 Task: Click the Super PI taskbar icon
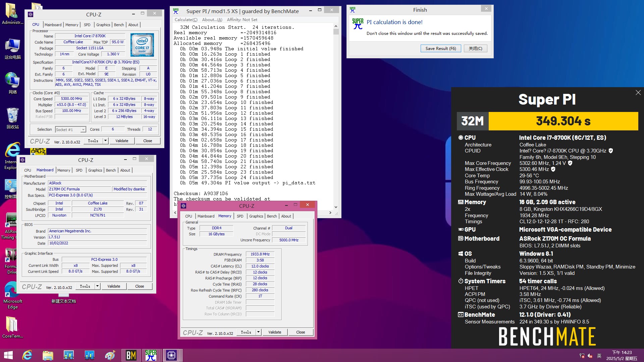[151, 355]
